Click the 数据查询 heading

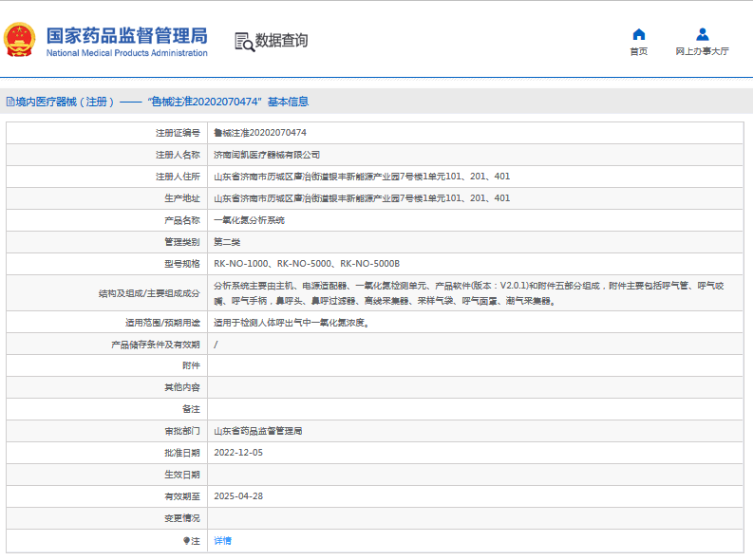(x=281, y=41)
